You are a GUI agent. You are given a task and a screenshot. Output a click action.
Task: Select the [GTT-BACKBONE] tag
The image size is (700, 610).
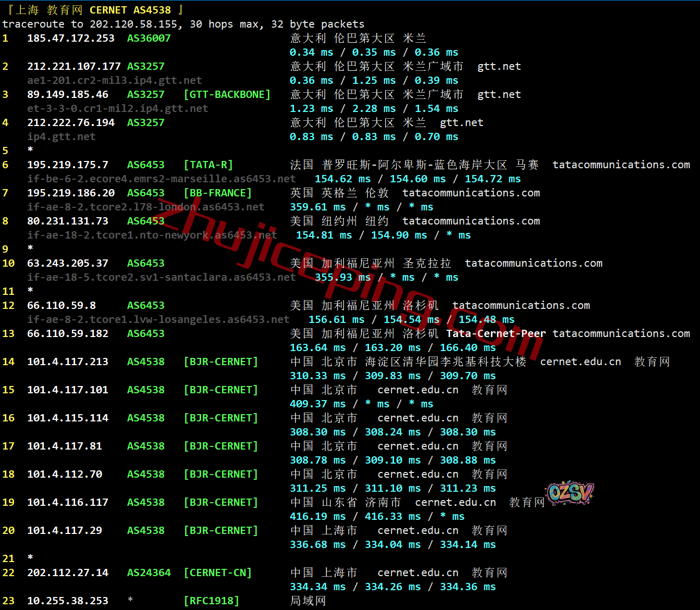[x=227, y=94]
